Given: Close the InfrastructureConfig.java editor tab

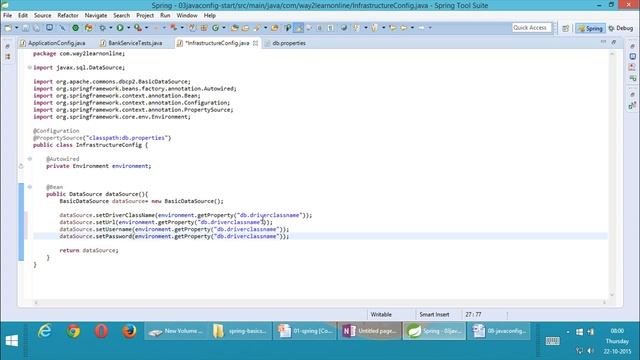Looking at the screenshot, I should [x=256, y=43].
